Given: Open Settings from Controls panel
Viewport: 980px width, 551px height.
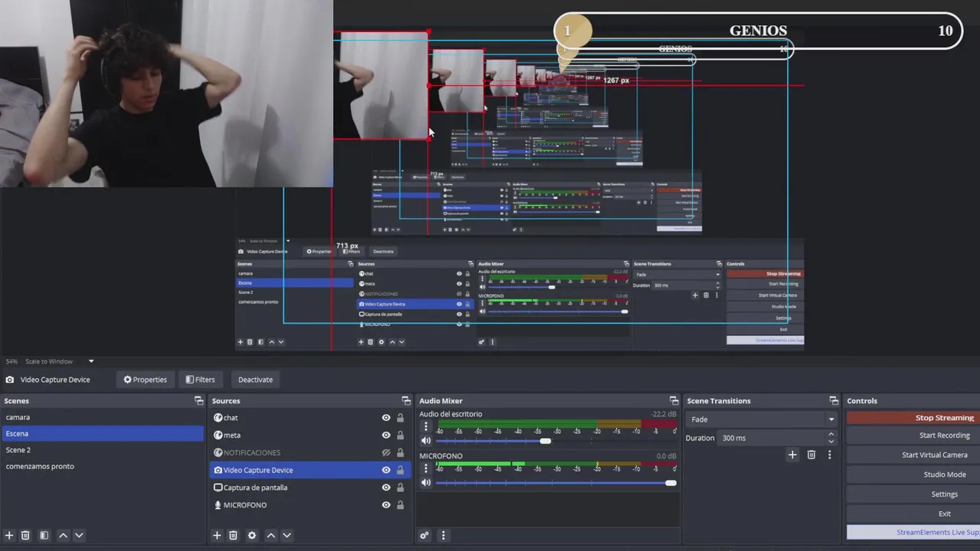Looking at the screenshot, I should (x=913, y=494).
